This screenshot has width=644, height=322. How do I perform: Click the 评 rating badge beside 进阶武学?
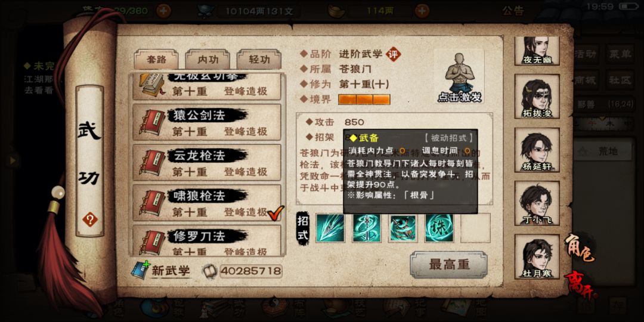[394, 54]
